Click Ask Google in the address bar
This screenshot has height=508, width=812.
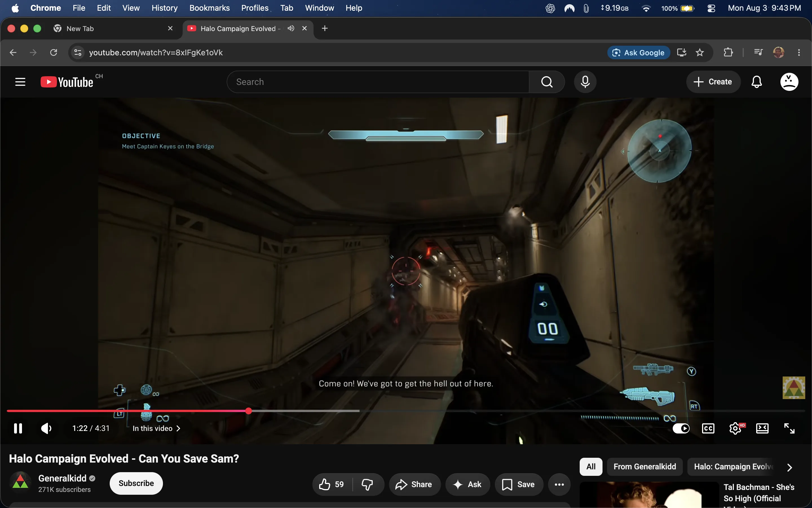click(x=639, y=52)
